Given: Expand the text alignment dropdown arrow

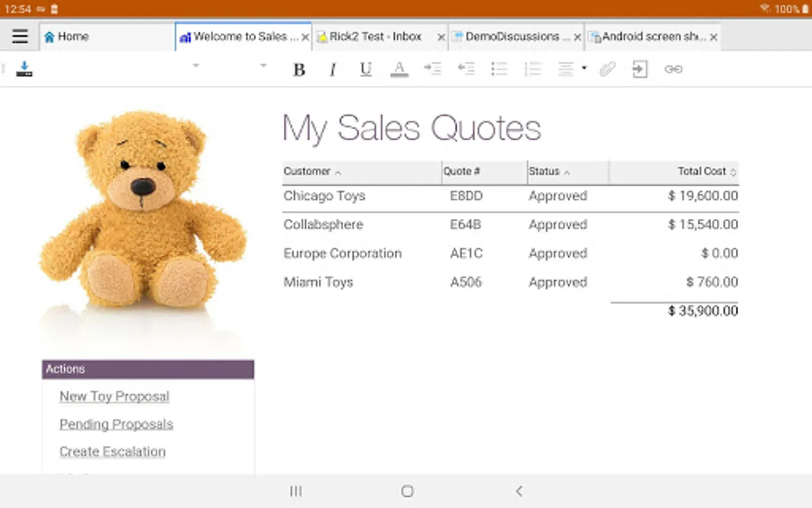Looking at the screenshot, I should 584,68.
